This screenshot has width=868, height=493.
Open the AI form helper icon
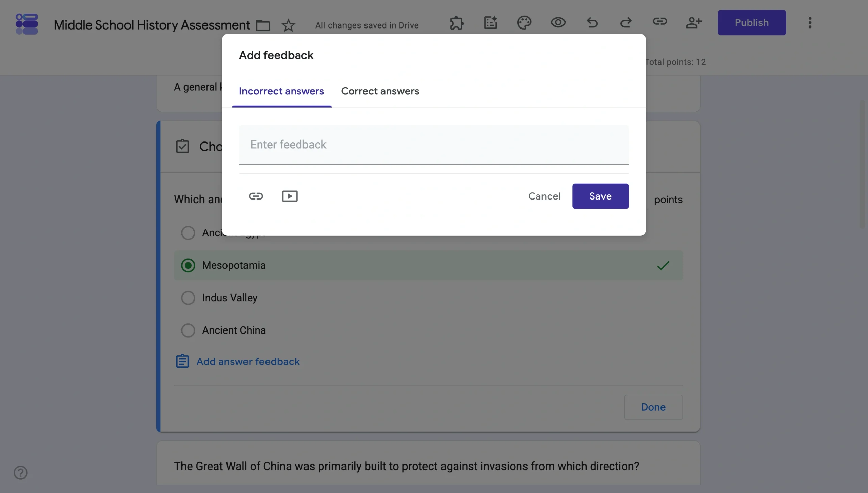[x=490, y=23]
